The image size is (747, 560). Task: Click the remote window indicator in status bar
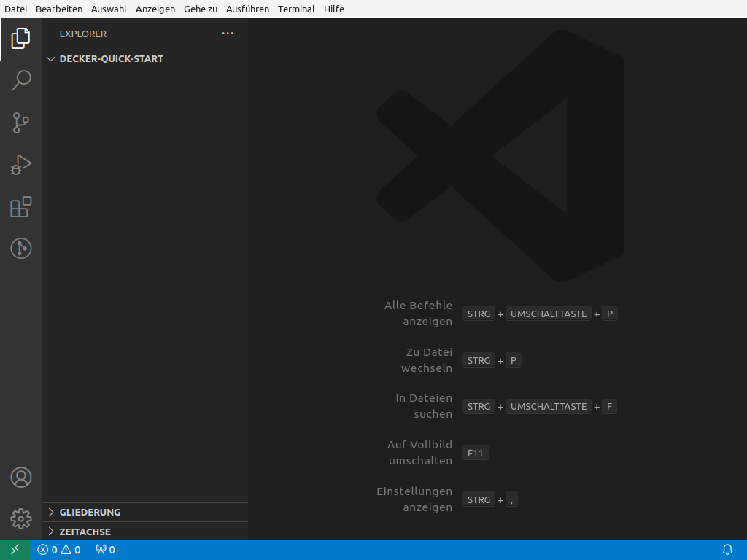coord(15,550)
